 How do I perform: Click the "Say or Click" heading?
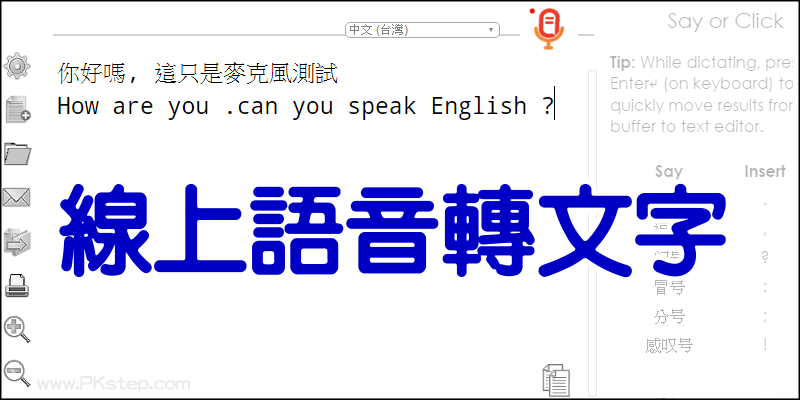pyautogui.click(x=725, y=21)
